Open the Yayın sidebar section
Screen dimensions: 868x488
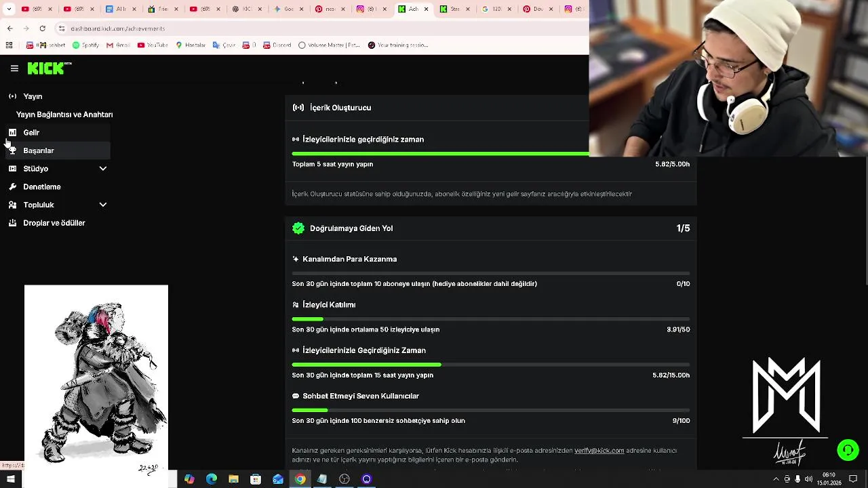pos(33,96)
